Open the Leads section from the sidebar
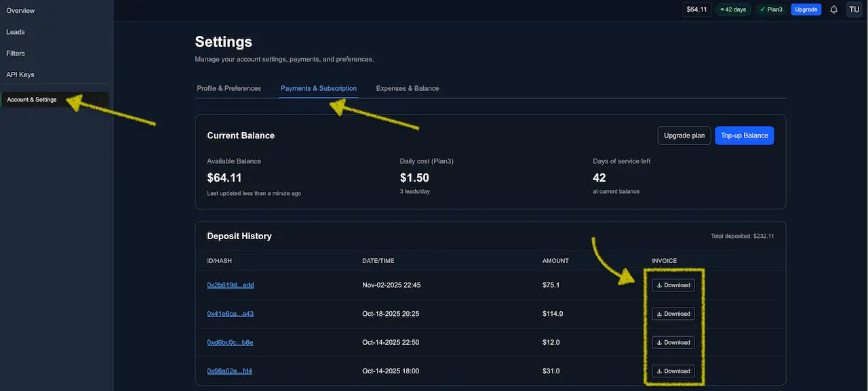This screenshot has width=868, height=391. (x=15, y=31)
